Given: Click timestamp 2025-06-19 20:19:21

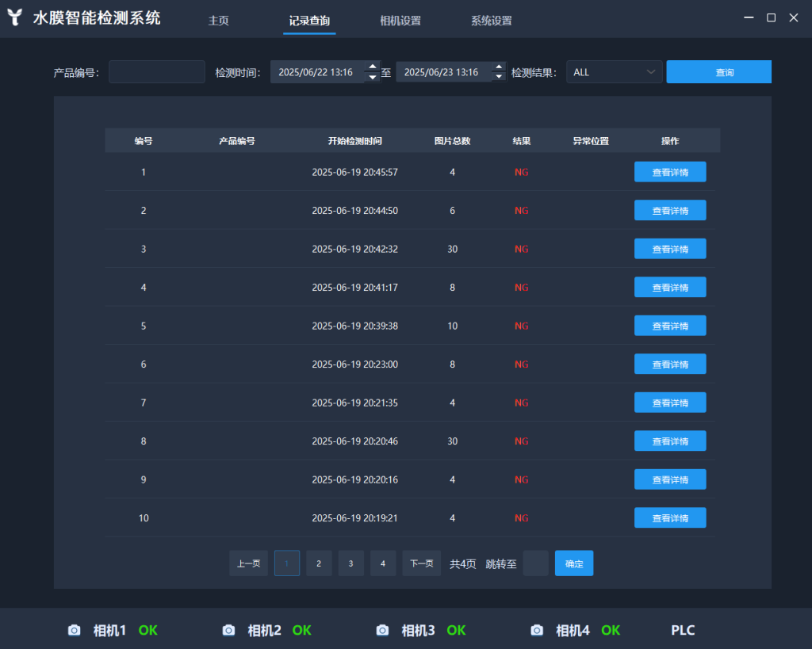Looking at the screenshot, I should (354, 517).
